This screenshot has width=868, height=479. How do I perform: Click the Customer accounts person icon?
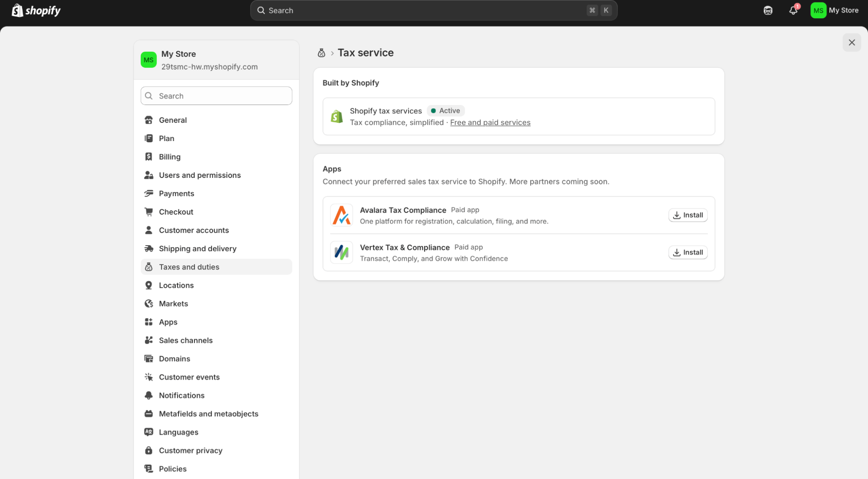[149, 230]
